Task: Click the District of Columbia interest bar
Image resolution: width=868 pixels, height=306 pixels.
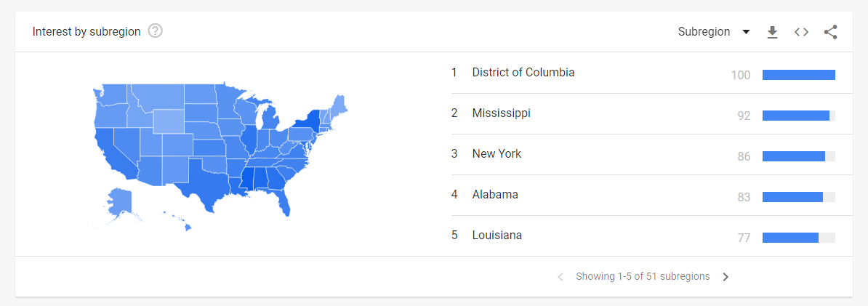Action: coord(798,75)
